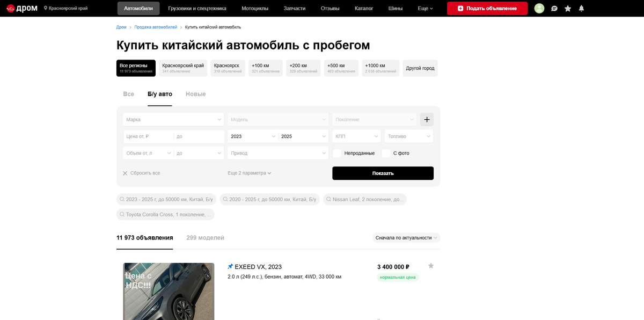Click the Показать button
The height and width of the screenshot is (320, 644).
383,173
